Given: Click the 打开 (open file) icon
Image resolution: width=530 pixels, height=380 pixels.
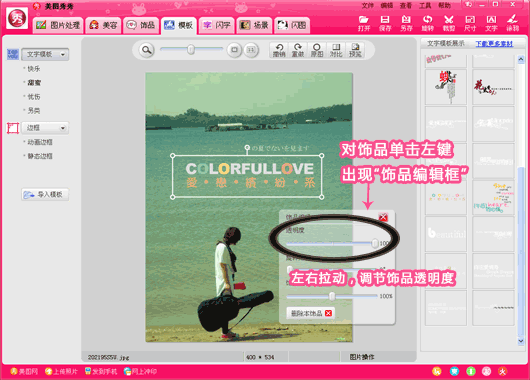Looking at the screenshot, I should 364,23.
